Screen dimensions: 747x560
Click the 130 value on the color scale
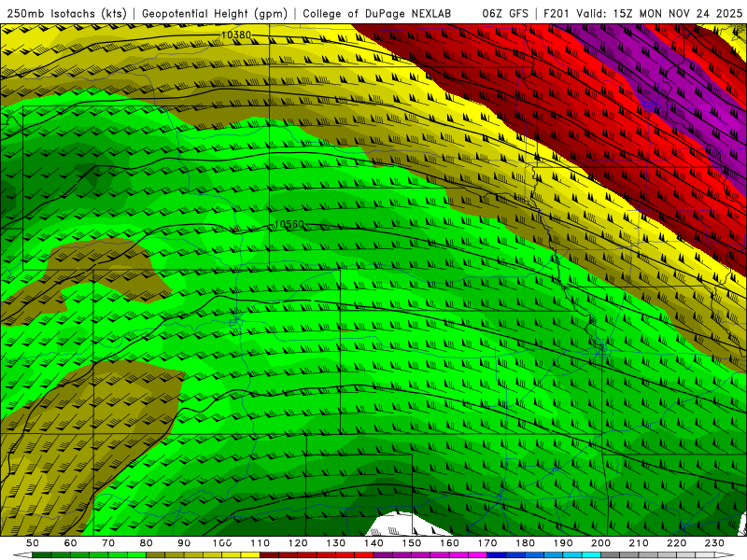tap(336, 543)
